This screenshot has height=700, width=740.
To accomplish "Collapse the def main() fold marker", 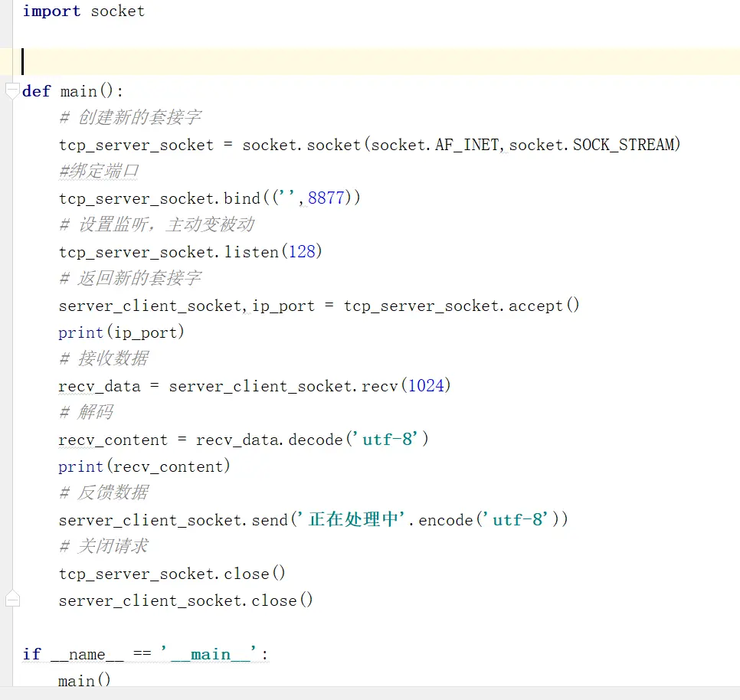I will point(12,91).
